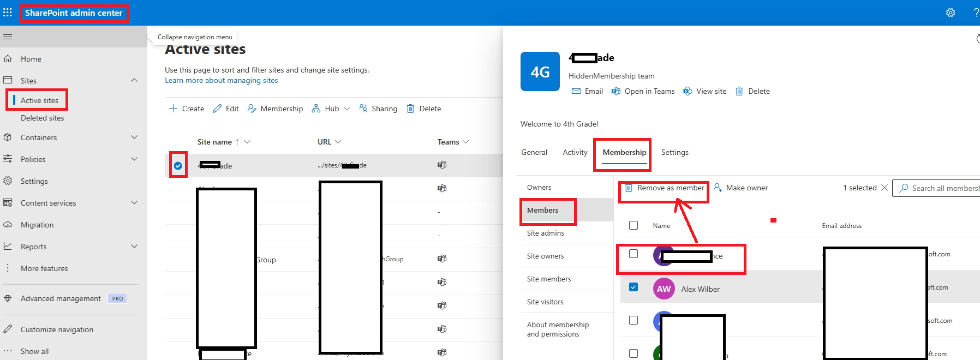Open the settings gear in the header
Image resolution: width=980 pixels, height=360 pixels.
[951, 13]
